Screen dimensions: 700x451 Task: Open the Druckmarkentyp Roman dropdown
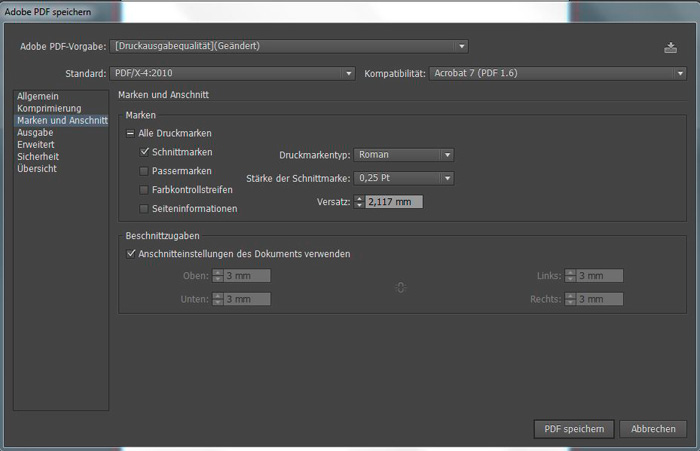point(404,155)
